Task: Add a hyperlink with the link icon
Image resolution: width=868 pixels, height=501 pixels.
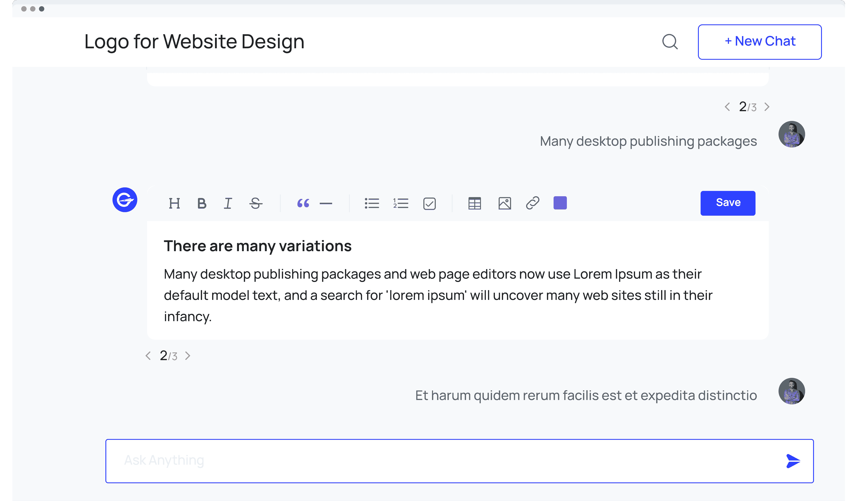Action: click(x=532, y=203)
